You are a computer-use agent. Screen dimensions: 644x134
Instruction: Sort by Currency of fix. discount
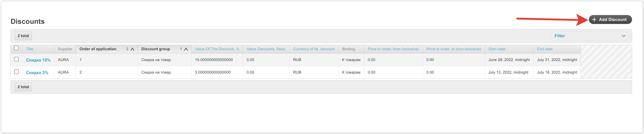tap(313, 49)
